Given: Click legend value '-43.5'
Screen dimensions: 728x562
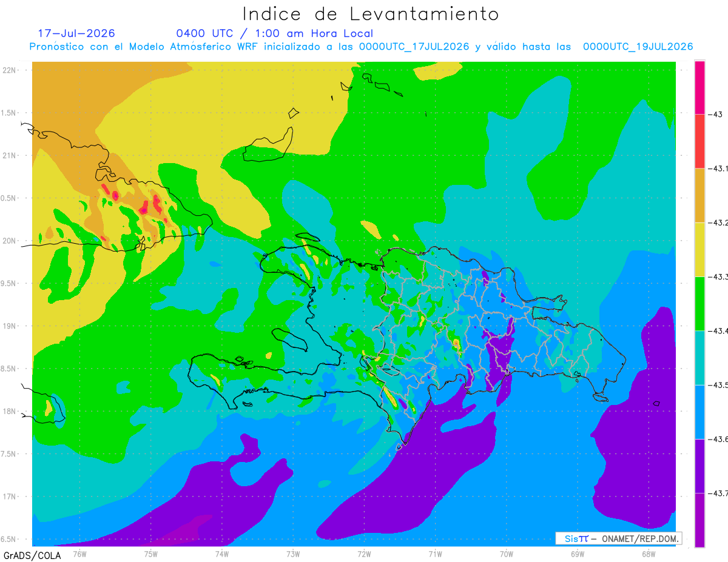Looking at the screenshot, I should tap(720, 385).
